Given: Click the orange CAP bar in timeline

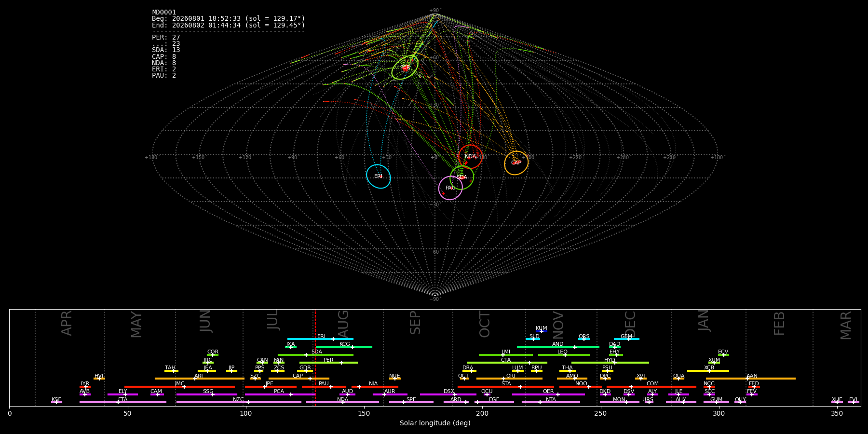Looking at the screenshot, I should click(299, 379).
